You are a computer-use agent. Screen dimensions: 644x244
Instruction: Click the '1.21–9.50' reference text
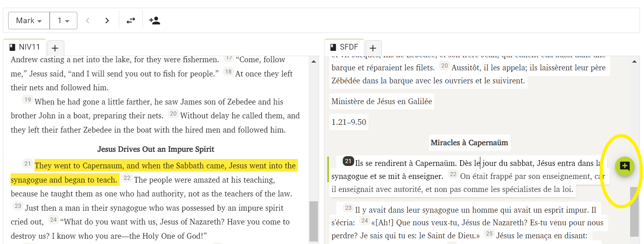point(349,122)
